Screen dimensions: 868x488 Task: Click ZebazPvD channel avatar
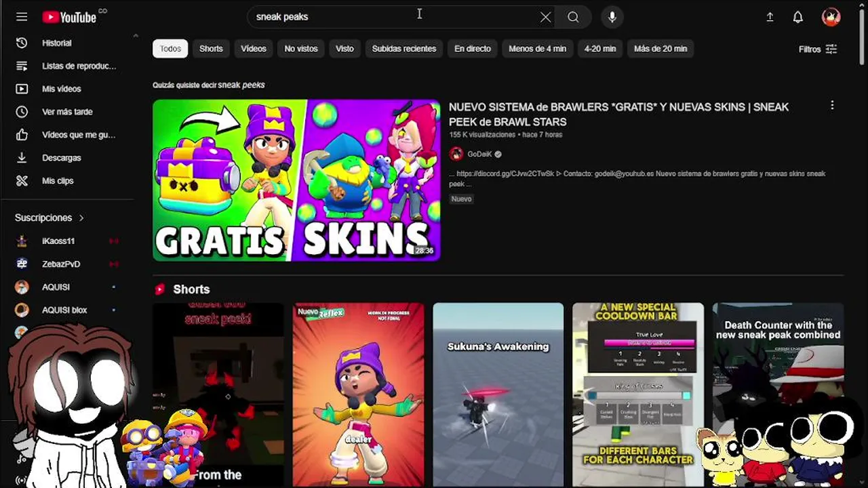click(x=22, y=264)
